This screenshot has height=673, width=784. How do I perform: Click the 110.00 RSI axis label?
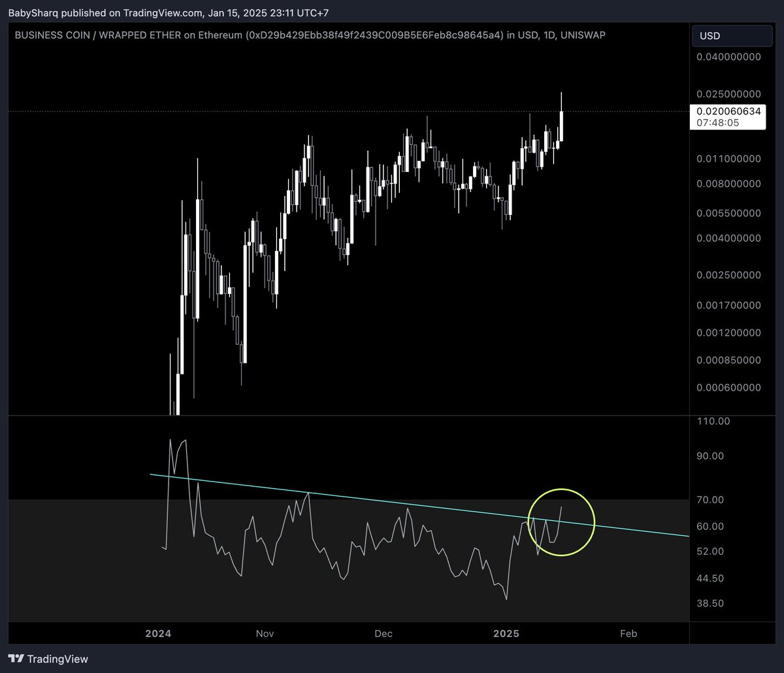(x=714, y=421)
